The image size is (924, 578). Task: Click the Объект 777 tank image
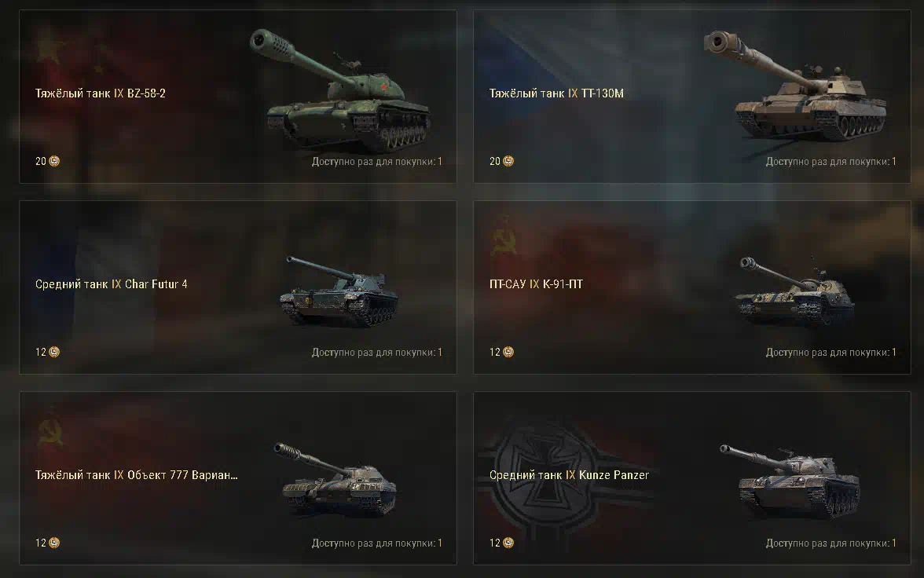tap(335, 479)
